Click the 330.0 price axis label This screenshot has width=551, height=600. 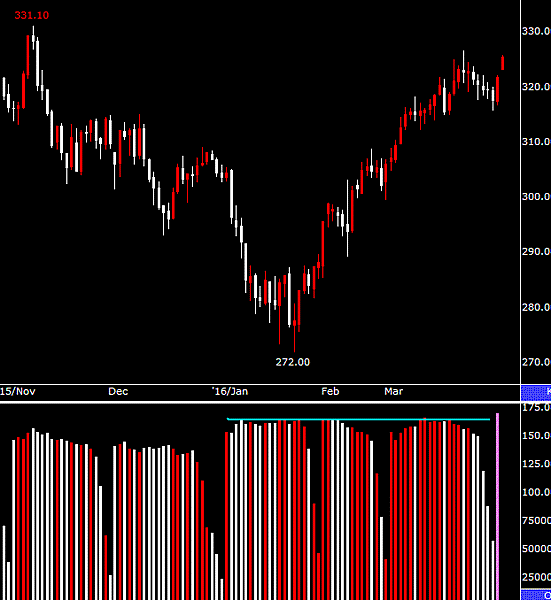[536, 31]
